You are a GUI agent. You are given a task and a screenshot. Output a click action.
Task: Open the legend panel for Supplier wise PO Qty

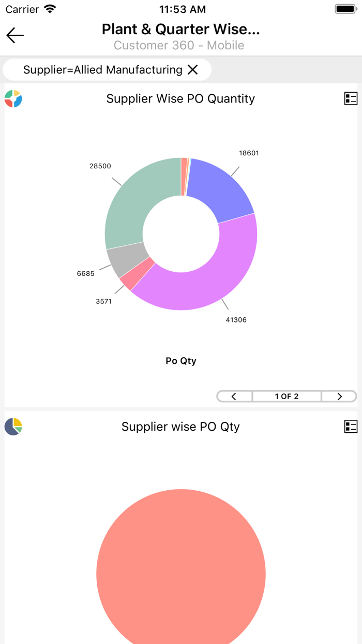point(351,426)
